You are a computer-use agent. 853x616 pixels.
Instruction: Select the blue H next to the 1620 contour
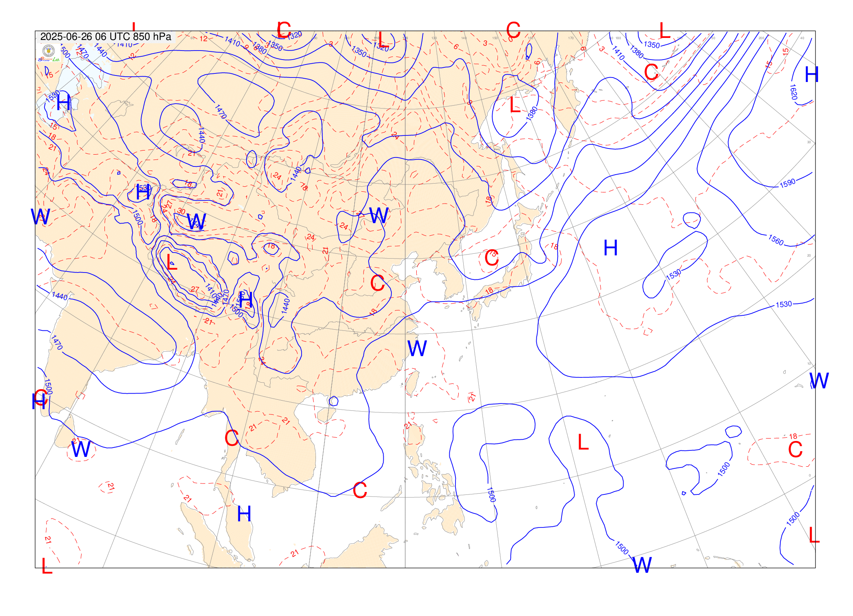coord(812,75)
